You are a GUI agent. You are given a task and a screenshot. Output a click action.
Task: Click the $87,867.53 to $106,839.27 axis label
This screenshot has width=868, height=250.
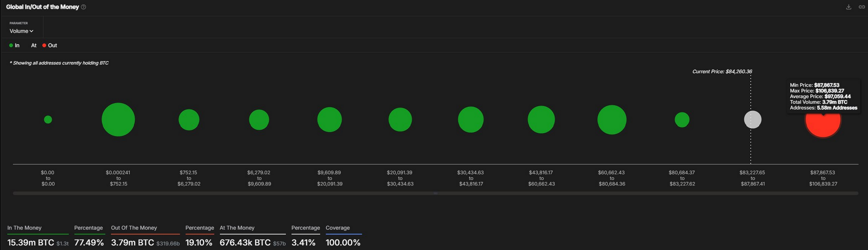823,178
